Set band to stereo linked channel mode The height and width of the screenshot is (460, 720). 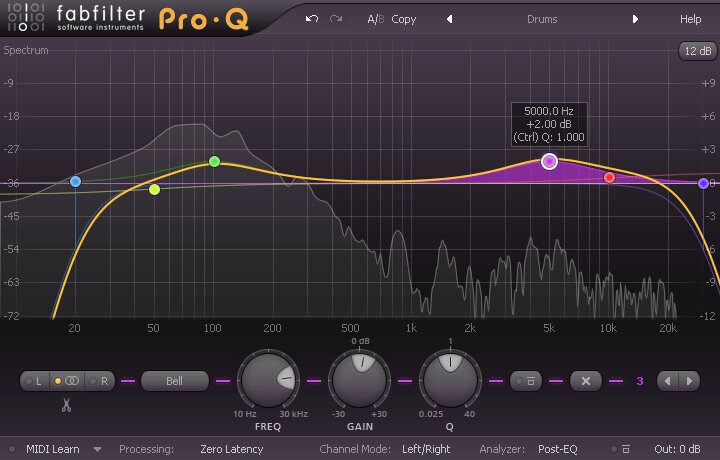tap(67, 381)
